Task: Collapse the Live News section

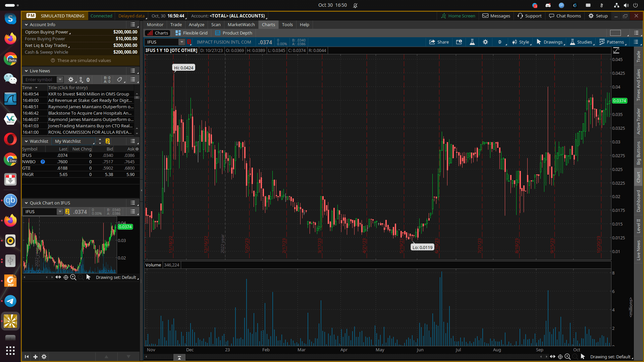Action: (26, 71)
